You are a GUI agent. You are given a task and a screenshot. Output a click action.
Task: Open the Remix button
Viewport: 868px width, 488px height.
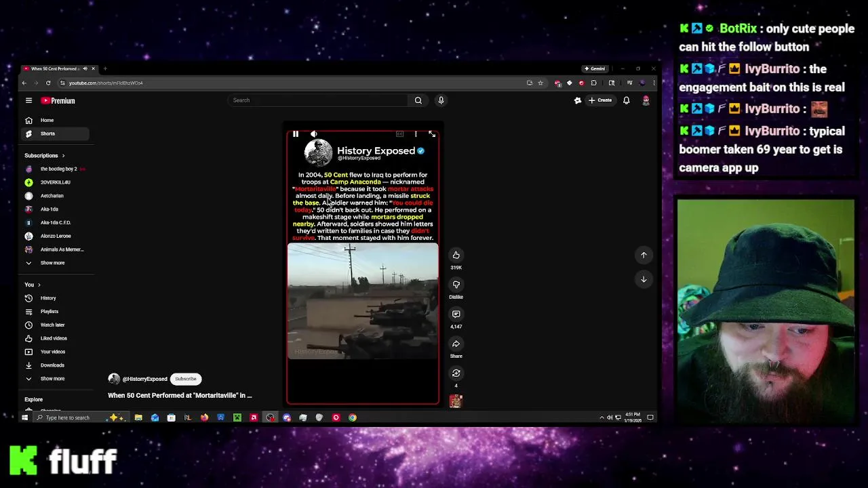point(456,373)
